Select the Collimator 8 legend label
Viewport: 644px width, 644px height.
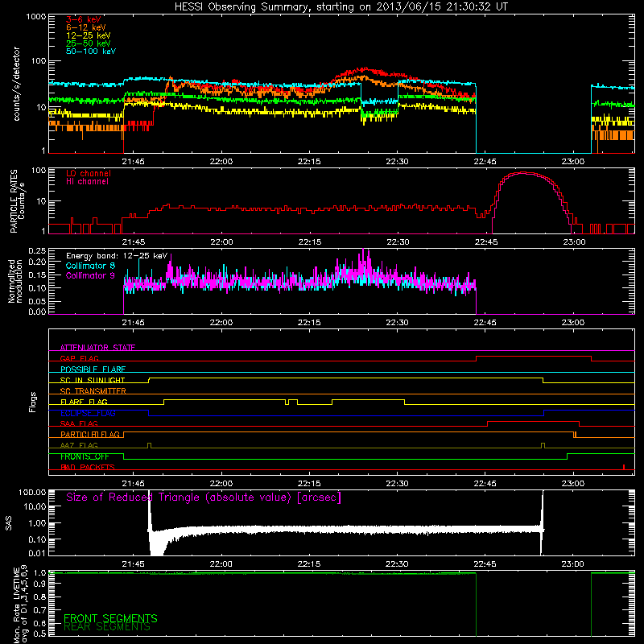coord(90,266)
